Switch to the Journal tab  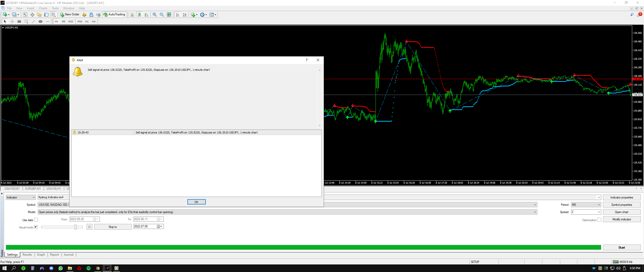pyautogui.click(x=68, y=255)
